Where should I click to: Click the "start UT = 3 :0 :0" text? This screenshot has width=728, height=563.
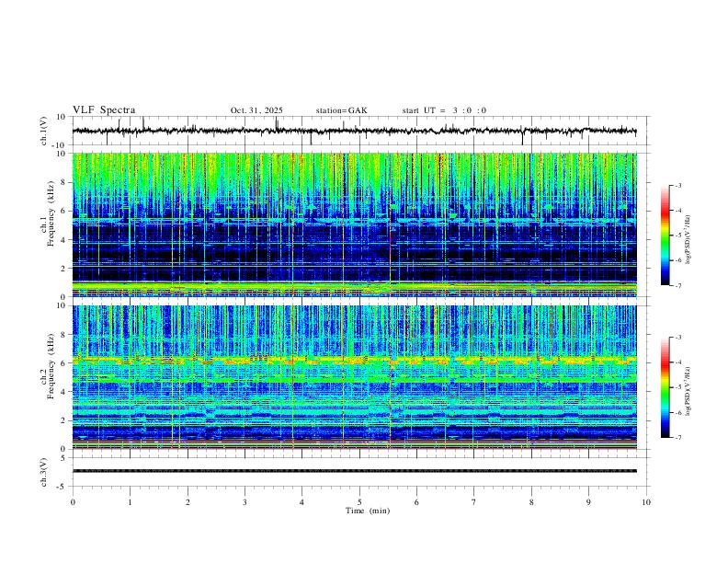point(444,110)
